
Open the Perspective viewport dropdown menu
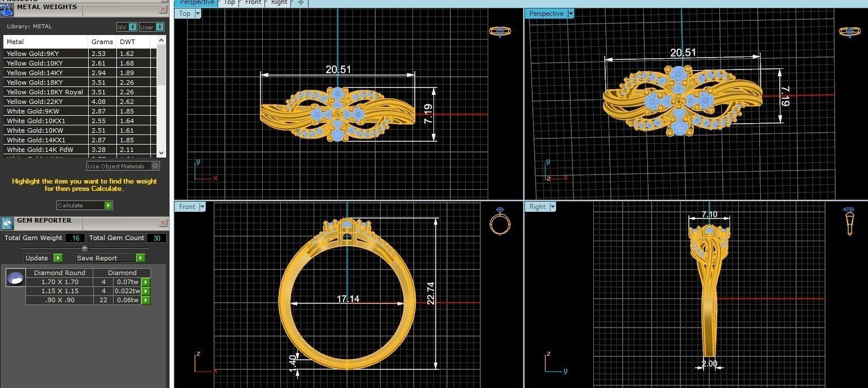pos(570,14)
